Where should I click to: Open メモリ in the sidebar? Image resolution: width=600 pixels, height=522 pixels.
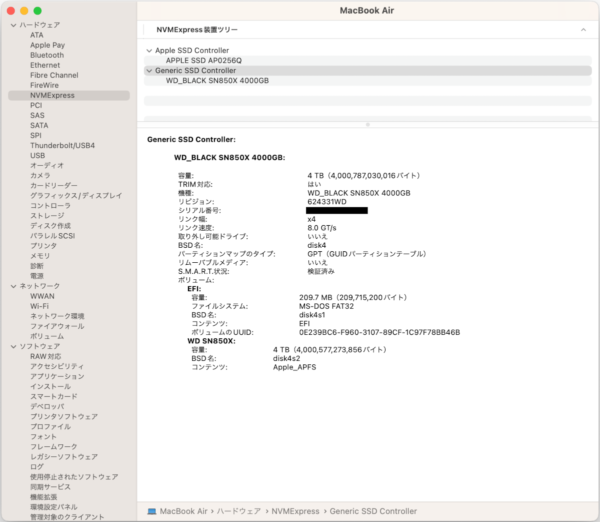tap(40, 256)
